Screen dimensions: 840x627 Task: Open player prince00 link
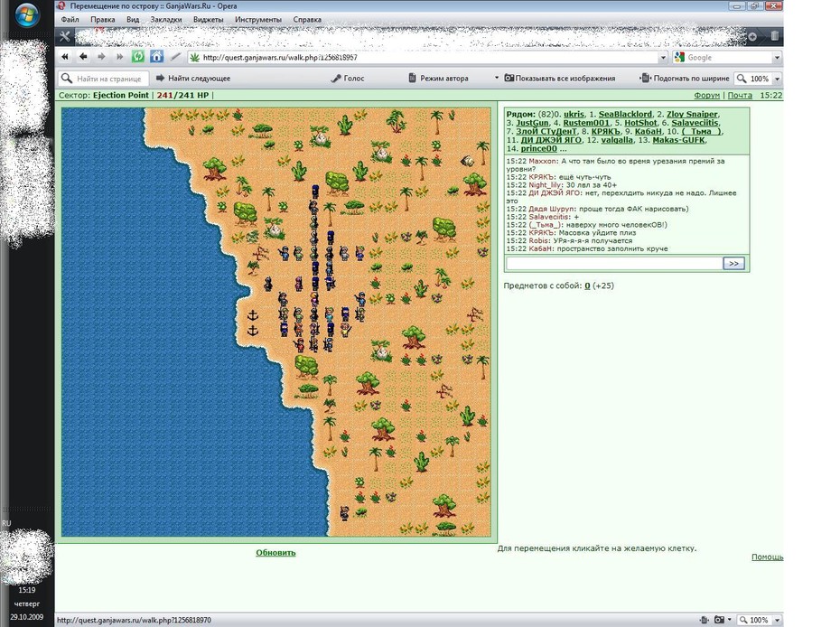[x=539, y=148]
